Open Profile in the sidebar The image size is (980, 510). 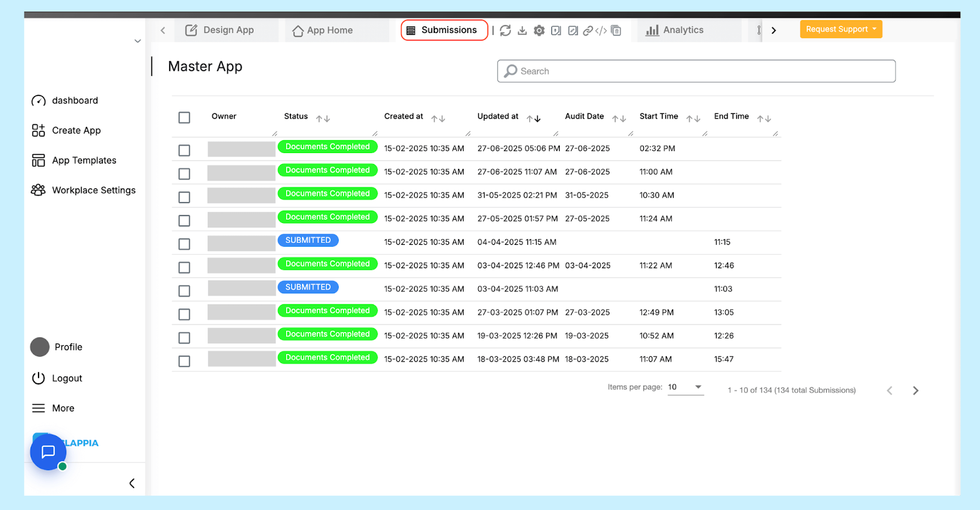[x=56, y=347]
